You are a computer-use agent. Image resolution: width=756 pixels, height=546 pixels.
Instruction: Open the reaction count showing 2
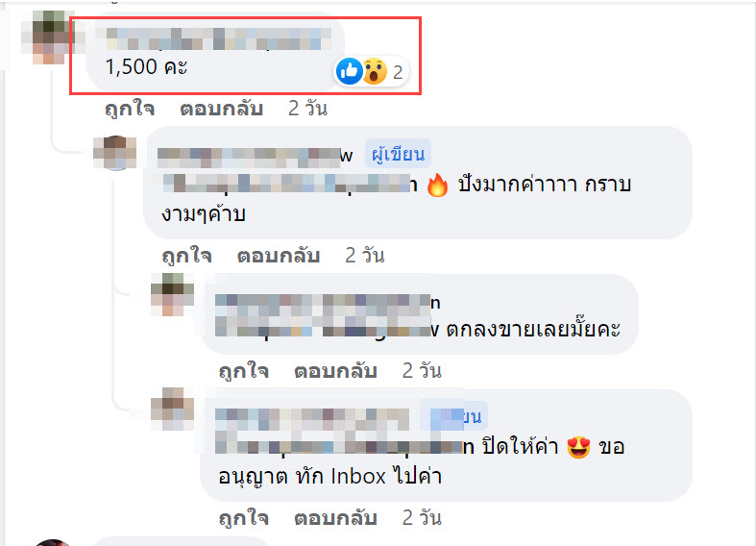click(x=398, y=72)
